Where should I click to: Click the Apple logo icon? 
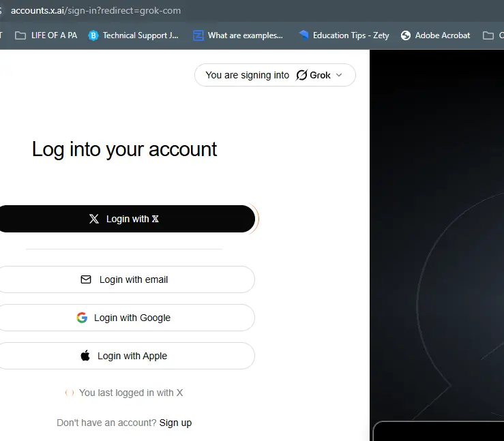pyautogui.click(x=85, y=356)
